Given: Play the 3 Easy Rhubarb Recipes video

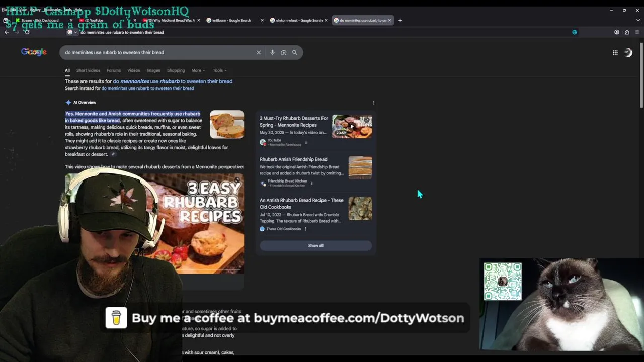Looking at the screenshot, I should click(154, 224).
